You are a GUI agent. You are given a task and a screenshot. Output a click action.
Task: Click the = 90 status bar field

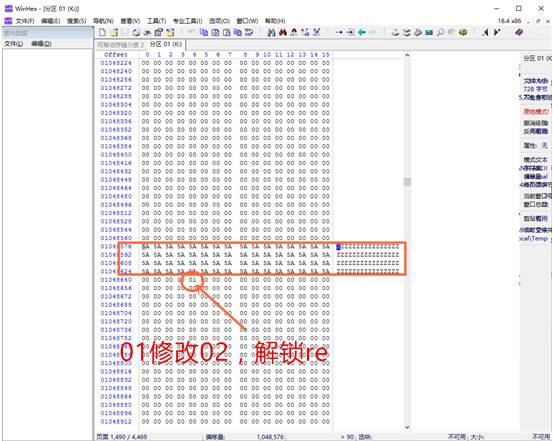[x=347, y=437]
